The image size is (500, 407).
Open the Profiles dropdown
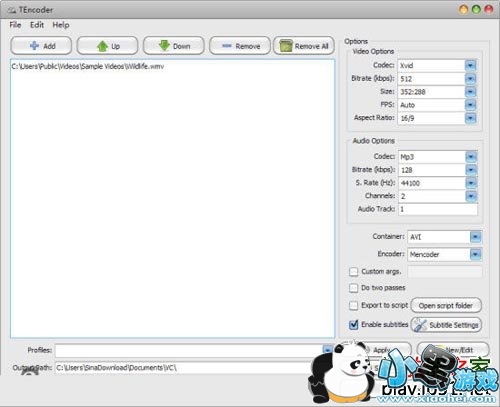coord(327,350)
